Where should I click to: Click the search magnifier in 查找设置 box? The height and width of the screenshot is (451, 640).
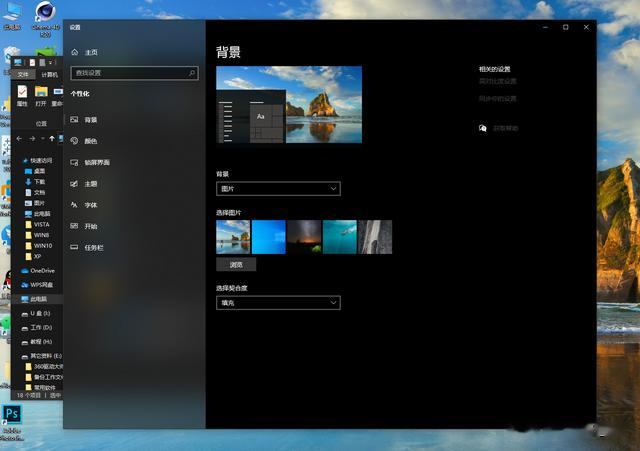pos(192,73)
